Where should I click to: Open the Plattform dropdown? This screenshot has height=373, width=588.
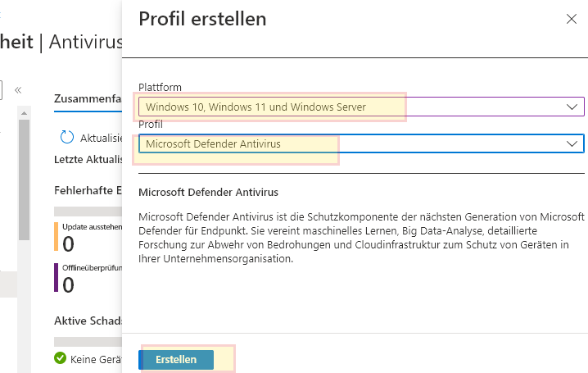click(x=360, y=107)
